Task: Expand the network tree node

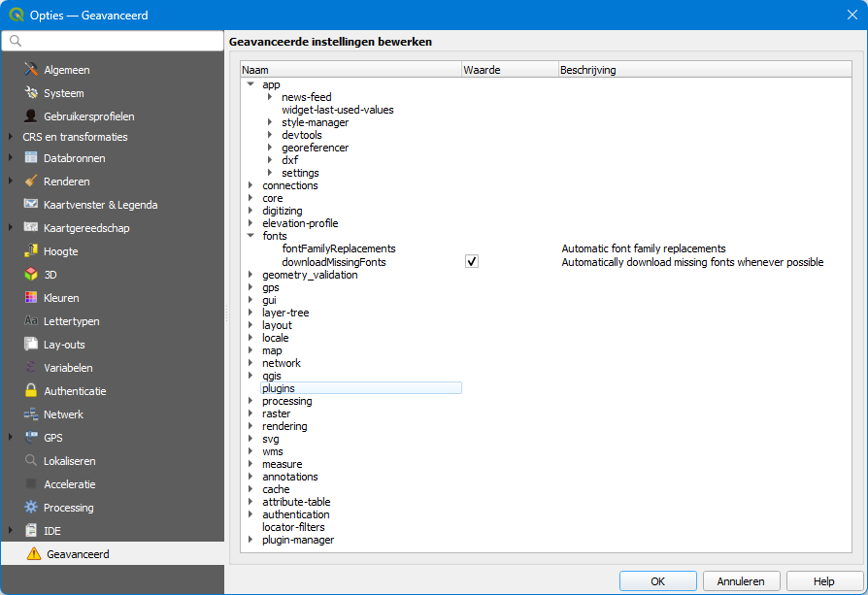Action: (250, 363)
